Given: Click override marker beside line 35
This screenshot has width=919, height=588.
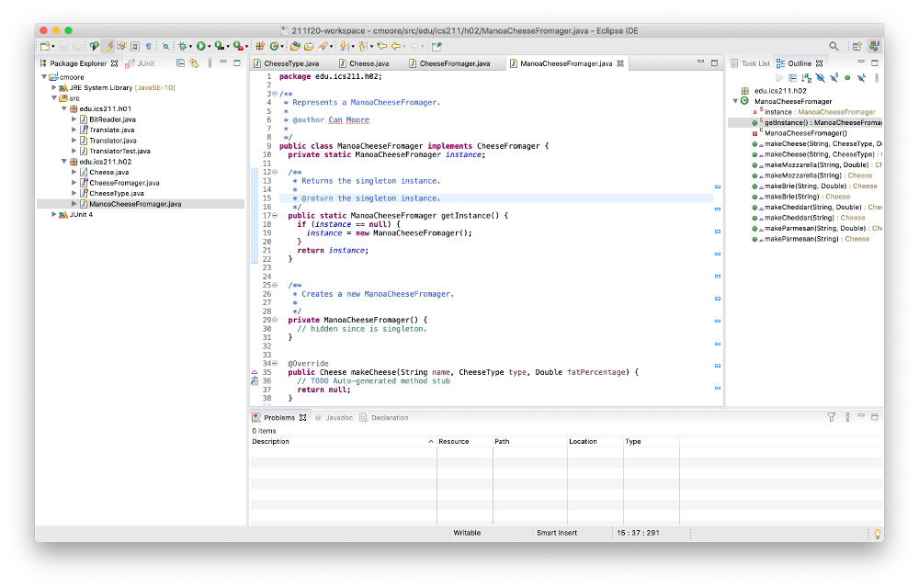Looking at the screenshot, I should coord(255,372).
